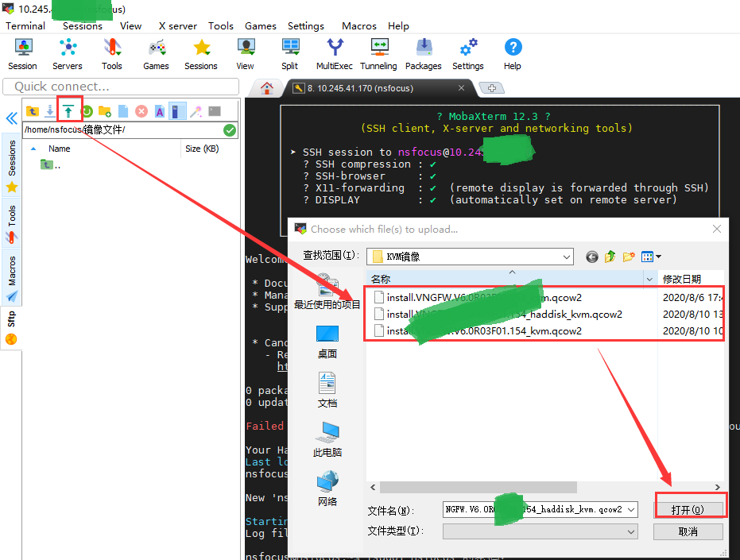Create new folder in file dialog
This screenshot has width=740, height=560.
point(629,257)
